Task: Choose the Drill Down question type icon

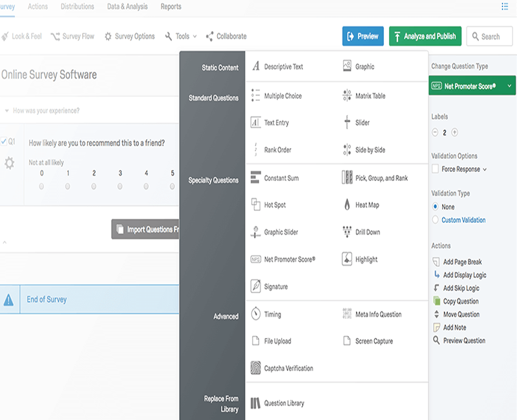Action: coord(347,232)
